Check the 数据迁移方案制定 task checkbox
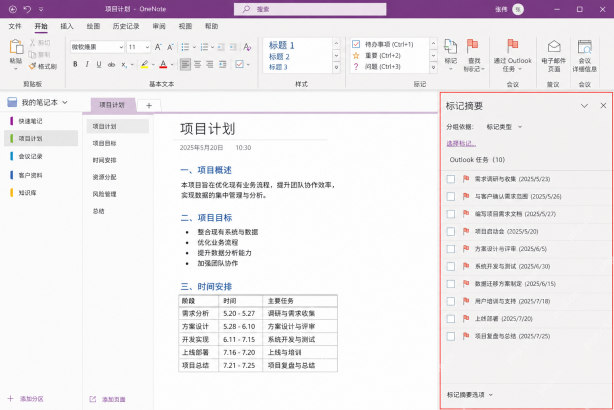 (451, 284)
